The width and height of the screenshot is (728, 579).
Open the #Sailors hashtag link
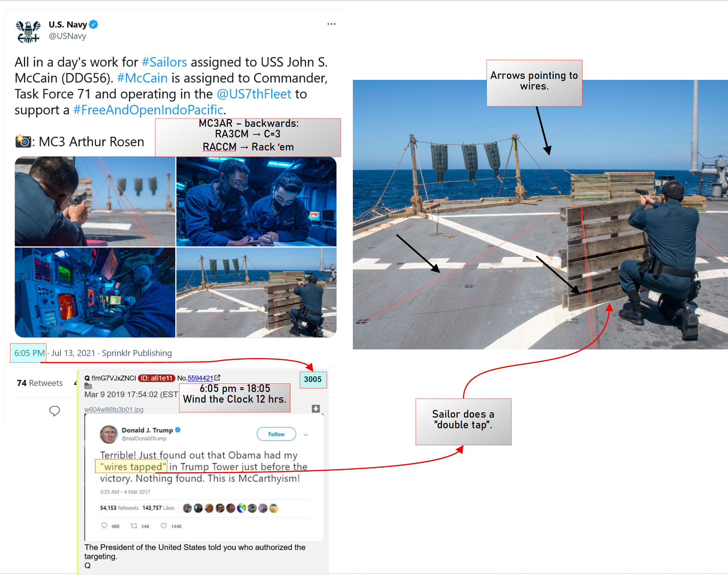coord(164,62)
